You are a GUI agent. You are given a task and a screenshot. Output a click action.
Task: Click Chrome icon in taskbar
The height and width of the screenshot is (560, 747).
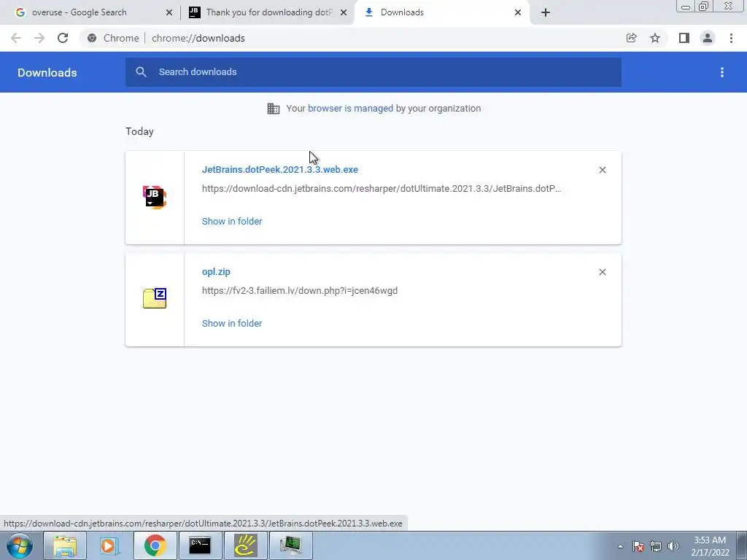click(x=155, y=545)
